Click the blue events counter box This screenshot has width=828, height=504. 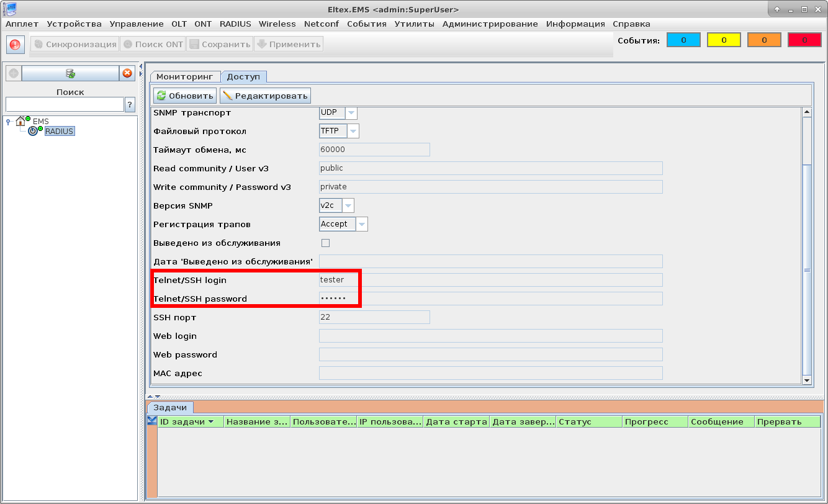pyautogui.click(x=683, y=40)
